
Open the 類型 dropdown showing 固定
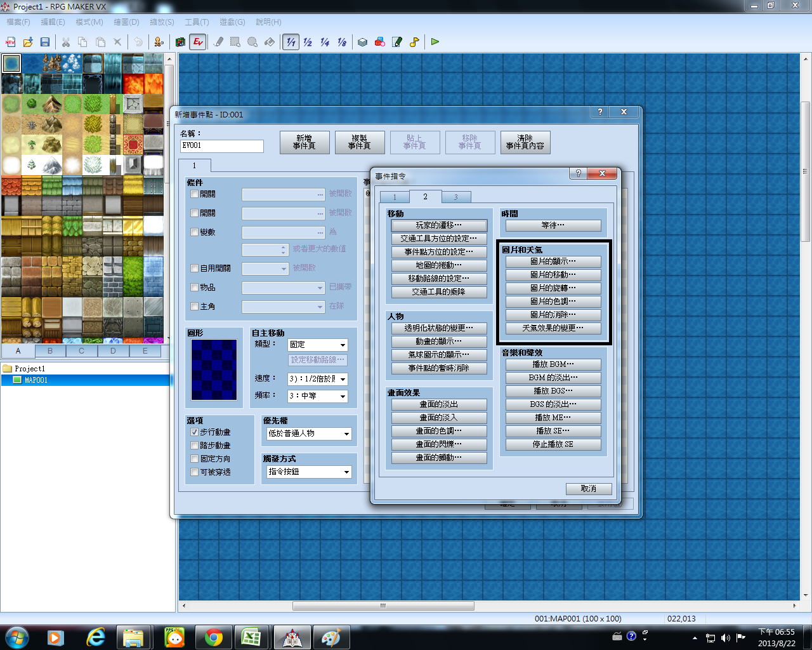tap(318, 345)
